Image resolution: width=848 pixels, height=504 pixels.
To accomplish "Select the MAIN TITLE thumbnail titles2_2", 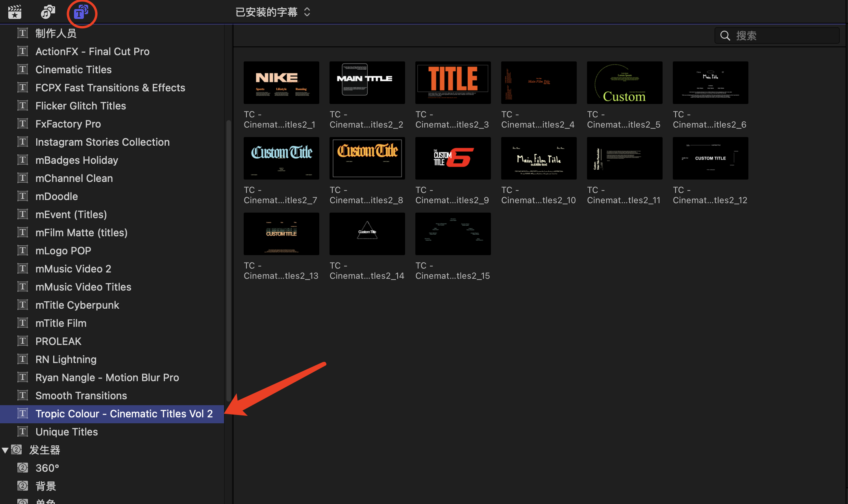I will tap(367, 83).
